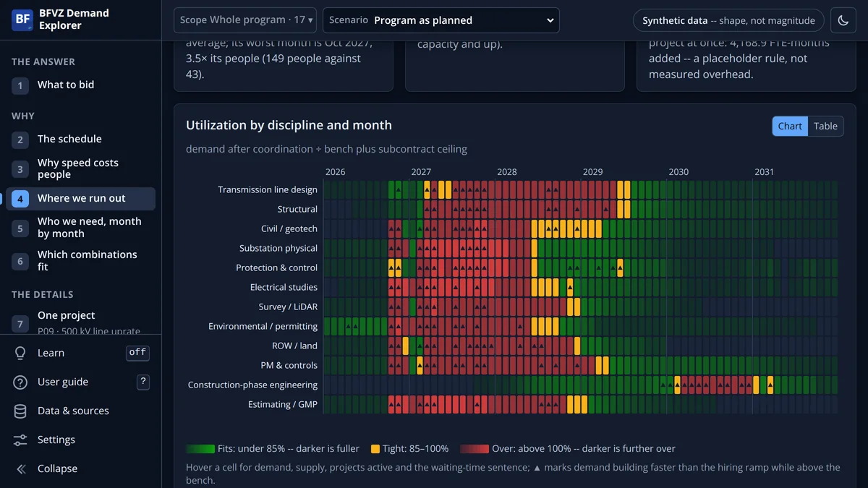This screenshot has height=488, width=868.
Task: Click the Substation physical row label
Action: [278, 249]
